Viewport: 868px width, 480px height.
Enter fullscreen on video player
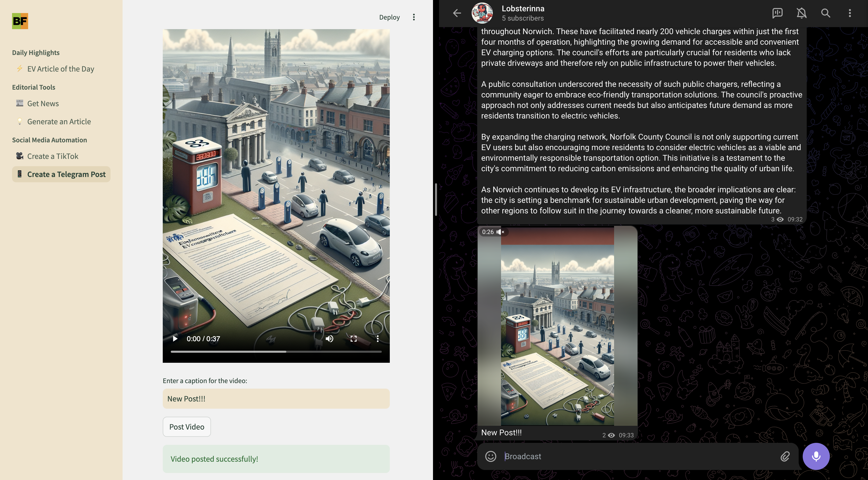coord(353,338)
